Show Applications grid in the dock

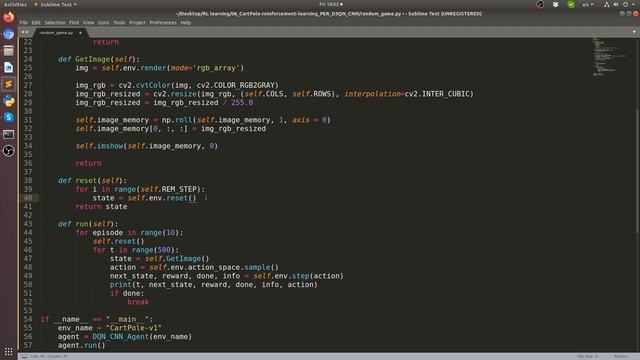pyautogui.click(x=9, y=351)
